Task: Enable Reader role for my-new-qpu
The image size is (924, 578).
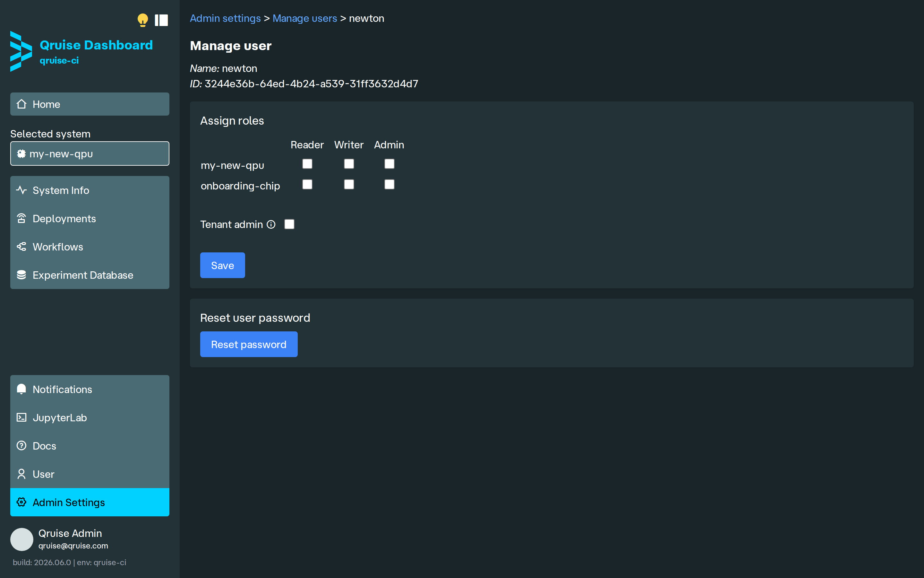Action: click(x=307, y=164)
